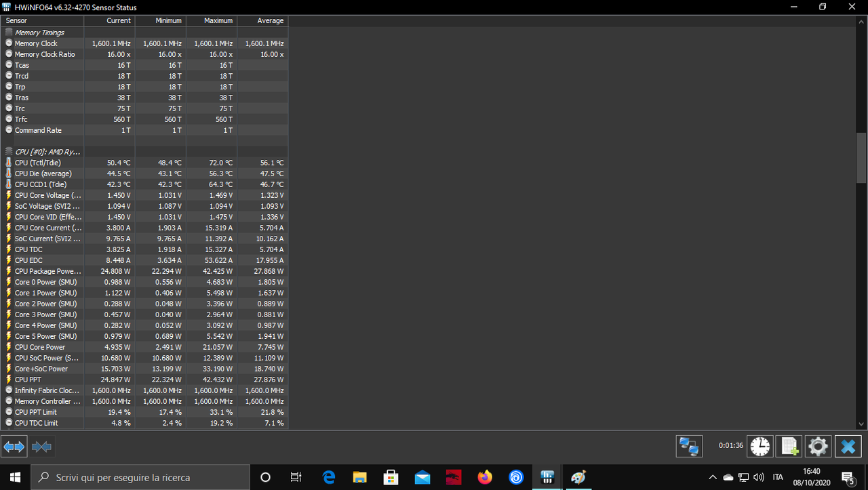
Task: Select the CPU TDC Limit row
Action: pos(144,423)
